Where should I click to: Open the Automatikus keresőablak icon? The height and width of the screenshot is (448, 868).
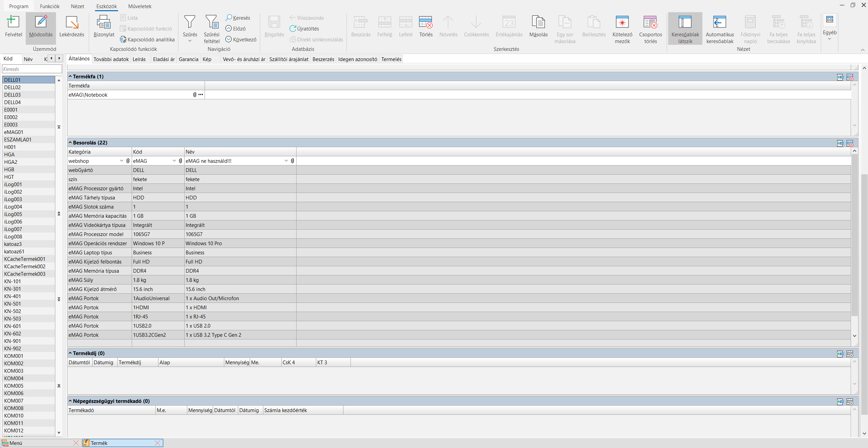pyautogui.click(x=719, y=22)
